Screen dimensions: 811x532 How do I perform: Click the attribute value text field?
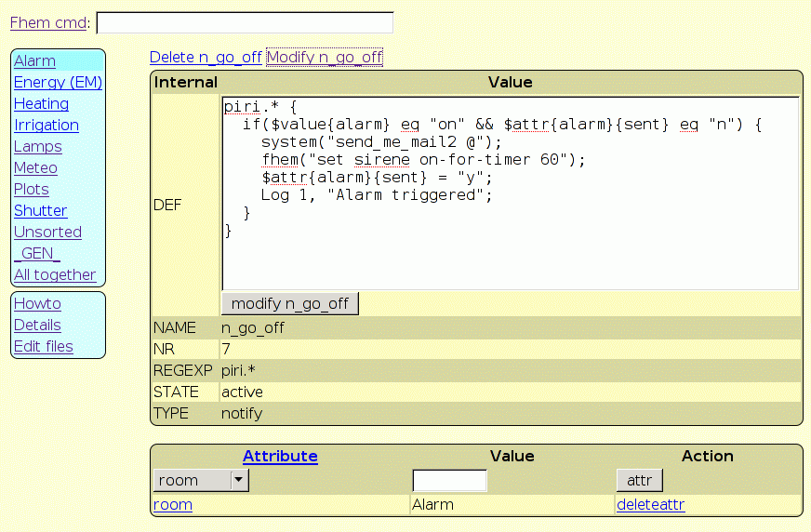tap(449, 480)
